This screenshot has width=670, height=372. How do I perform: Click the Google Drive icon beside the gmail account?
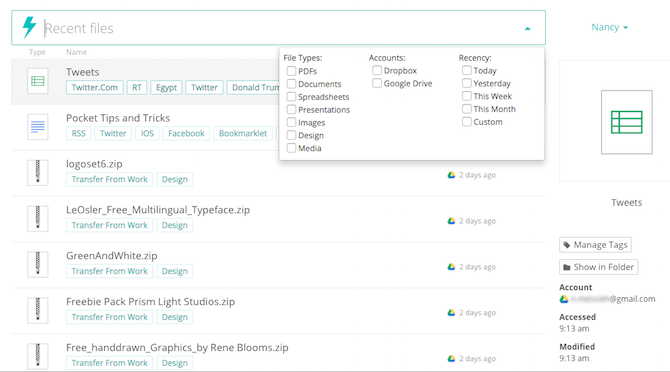[x=564, y=299]
